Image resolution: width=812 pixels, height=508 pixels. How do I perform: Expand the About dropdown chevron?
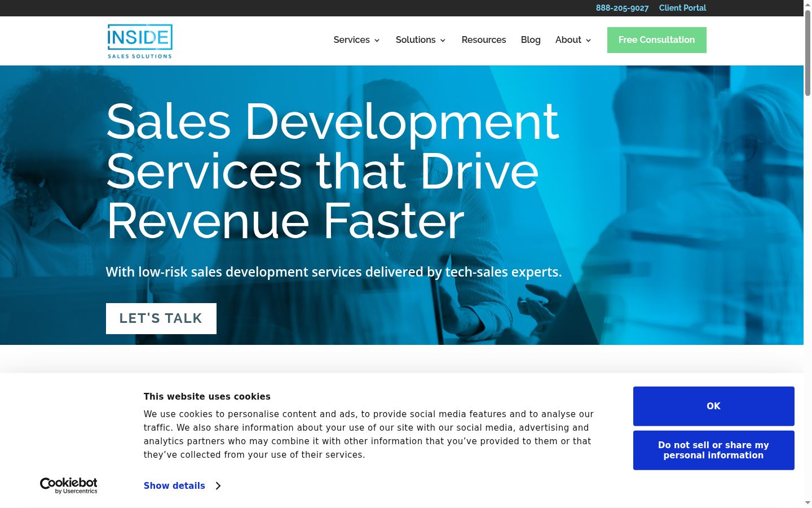588,41
